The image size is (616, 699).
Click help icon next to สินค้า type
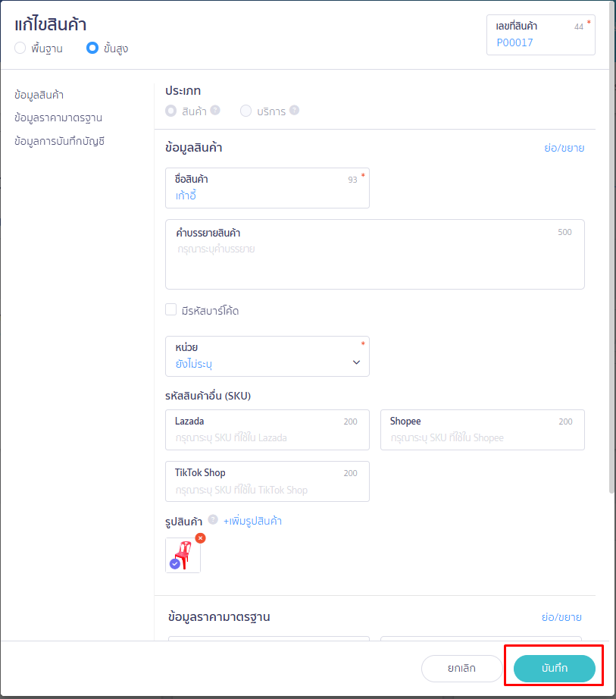click(215, 111)
